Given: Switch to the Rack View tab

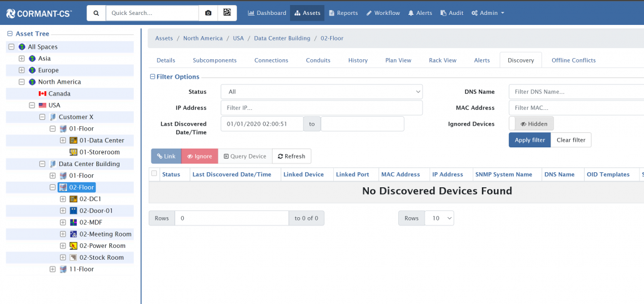Looking at the screenshot, I should pos(442,61).
